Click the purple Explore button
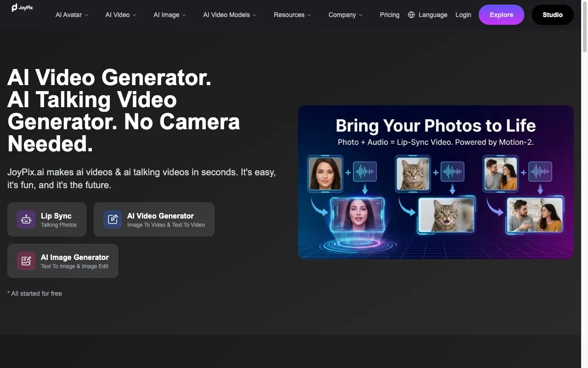This screenshot has width=588, height=368. coord(501,15)
